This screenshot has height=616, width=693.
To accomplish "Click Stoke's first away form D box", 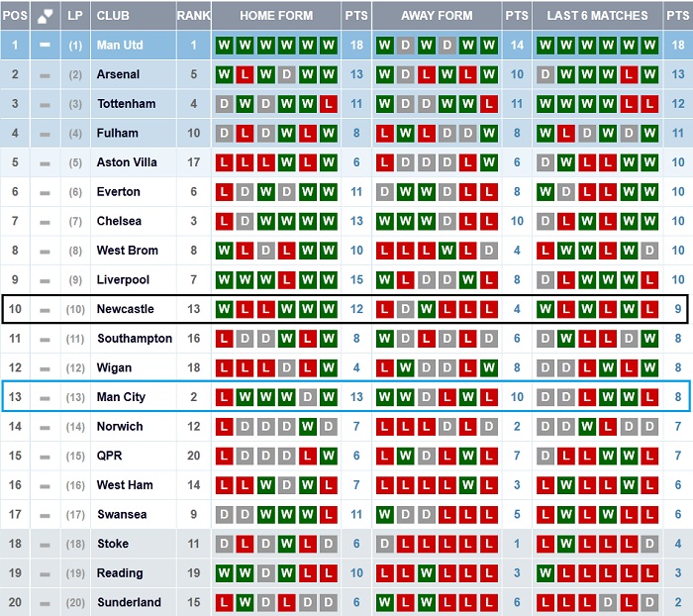I will (384, 544).
